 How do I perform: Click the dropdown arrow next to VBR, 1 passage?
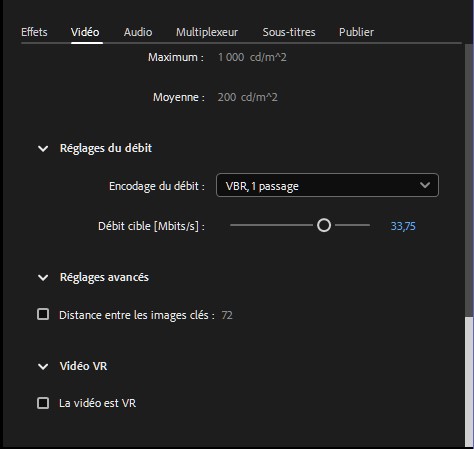coord(425,185)
